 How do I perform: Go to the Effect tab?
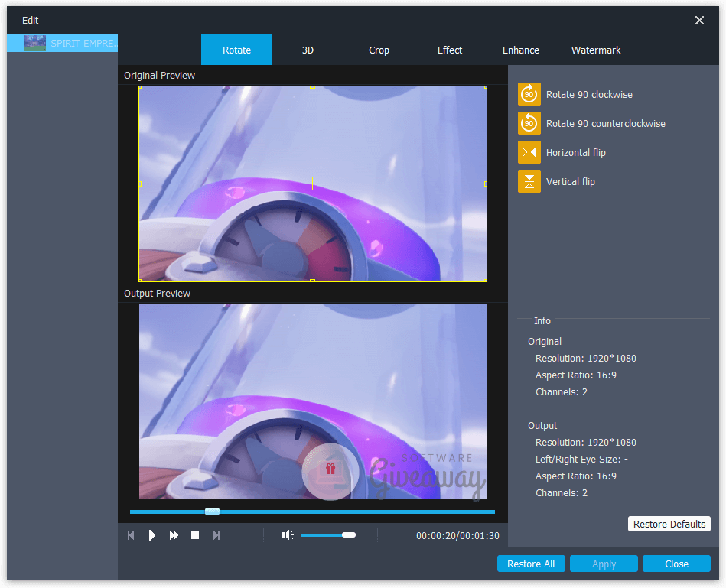tap(450, 50)
